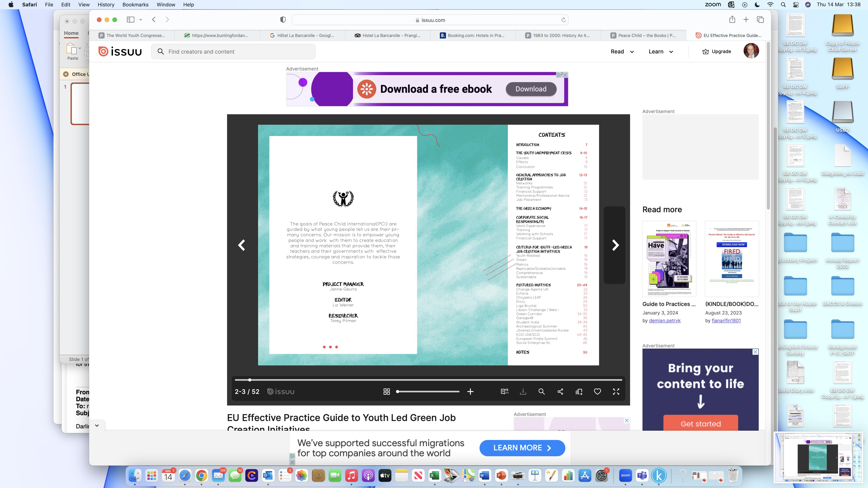
Task: Click the heart like icon
Action: 597,391
